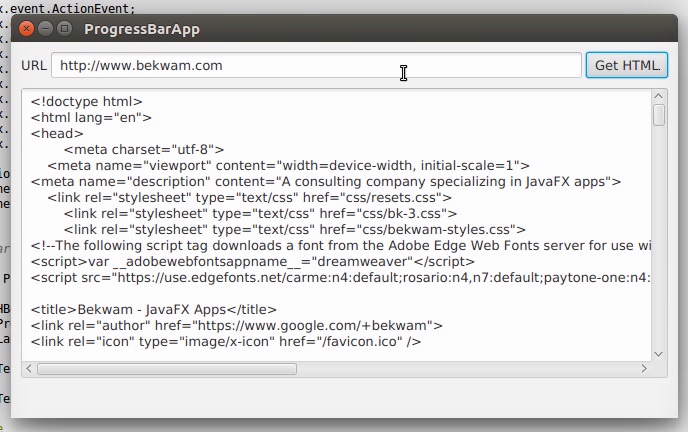
Task: Click the horizontal scrollbar thumb
Action: (x=166, y=369)
